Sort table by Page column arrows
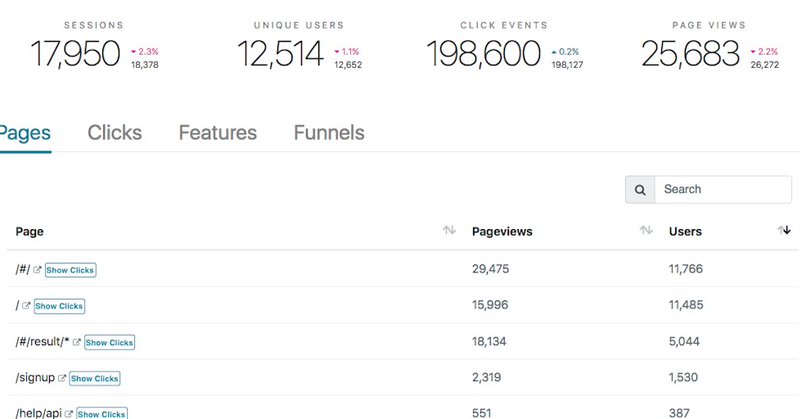The image size is (800, 419). pos(449,230)
